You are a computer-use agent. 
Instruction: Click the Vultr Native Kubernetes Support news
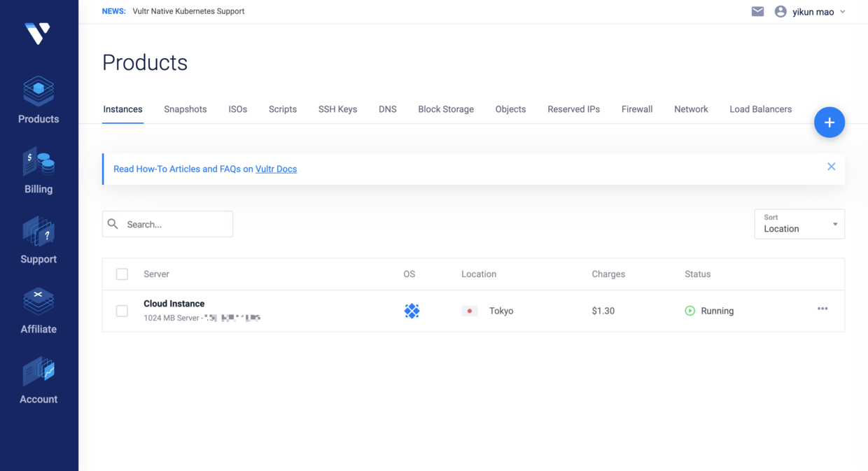[x=188, y=11]
